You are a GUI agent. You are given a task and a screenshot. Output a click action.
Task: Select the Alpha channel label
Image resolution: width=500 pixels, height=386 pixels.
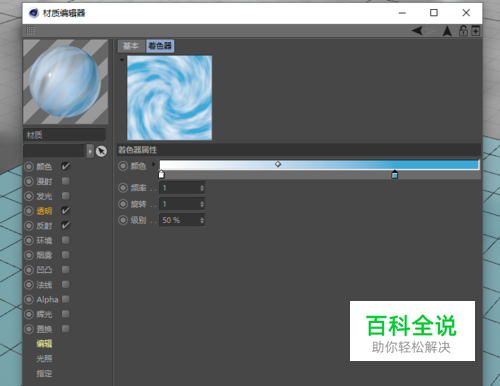(47, 299)
